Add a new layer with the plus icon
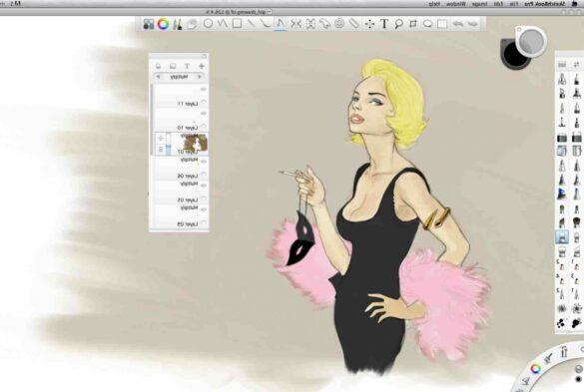584x392 pixels. (202, 66)
